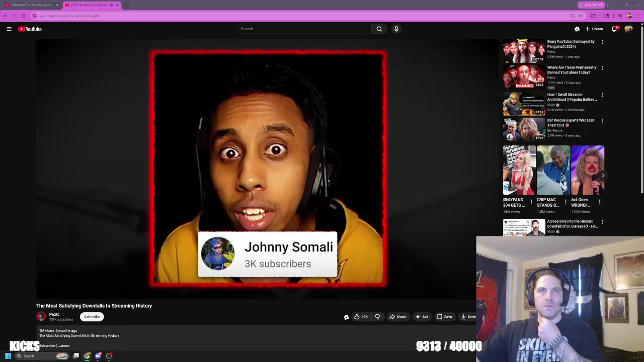This screenshot has width=644, height=362.
Task: Open options for Every YouTuber Destroyed video
Action: pos(602,42)
